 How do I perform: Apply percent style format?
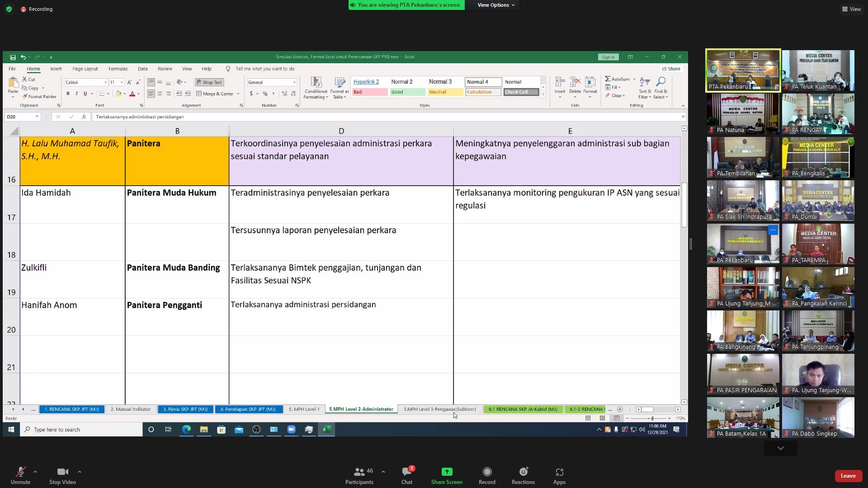[265, 94]
